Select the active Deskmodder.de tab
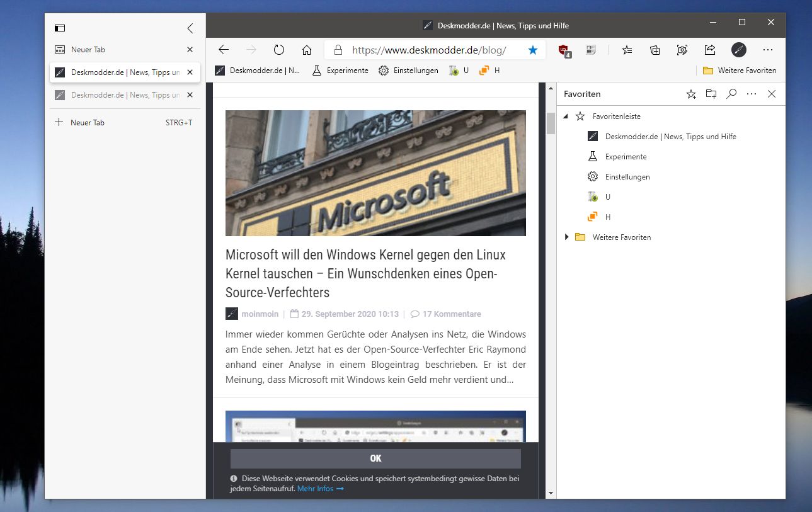Viewport: 812px width, 512px height. pyautogui.click(x=125, y=72)
